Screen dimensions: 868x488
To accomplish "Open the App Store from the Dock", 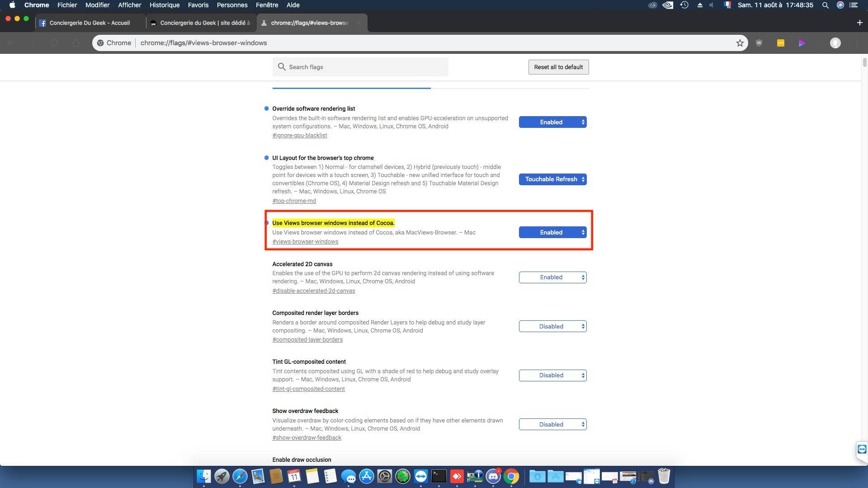I will [x=366, y=476].
